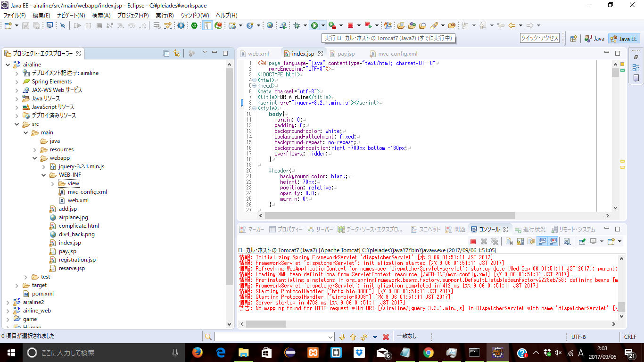Viewport: 644px width, 362px height.
Task: Collapse all in Project Explorer
Action: 166,53
